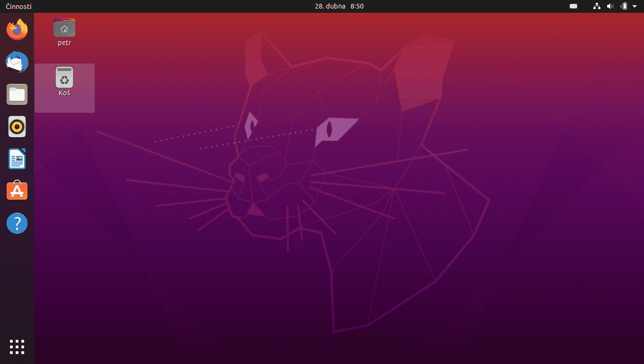Launch Ubuntu Software store
The image size is (644, 364).
pos(17,191)
